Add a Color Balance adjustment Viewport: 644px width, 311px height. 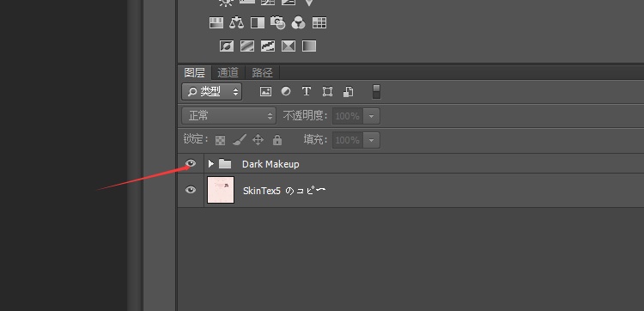coord(237,22)
